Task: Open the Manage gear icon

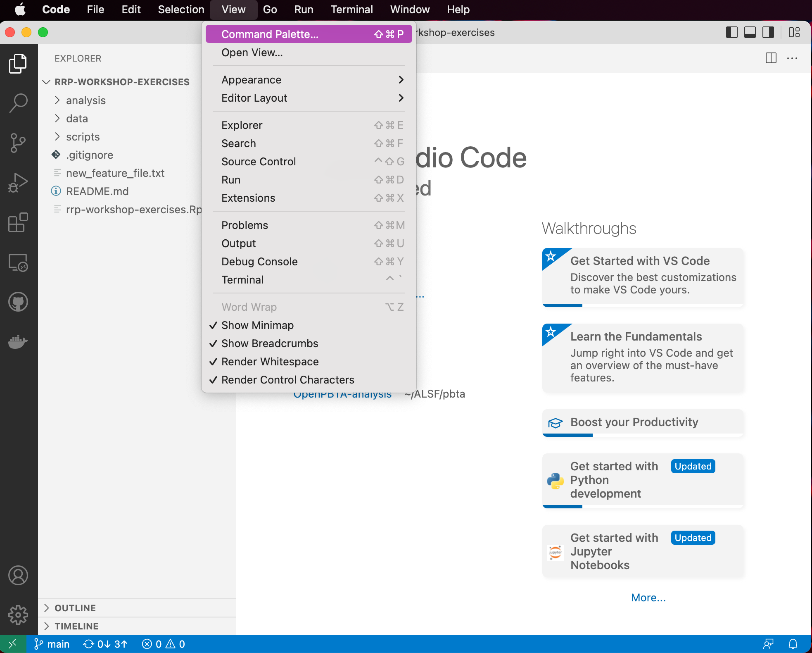Action: 18,615
